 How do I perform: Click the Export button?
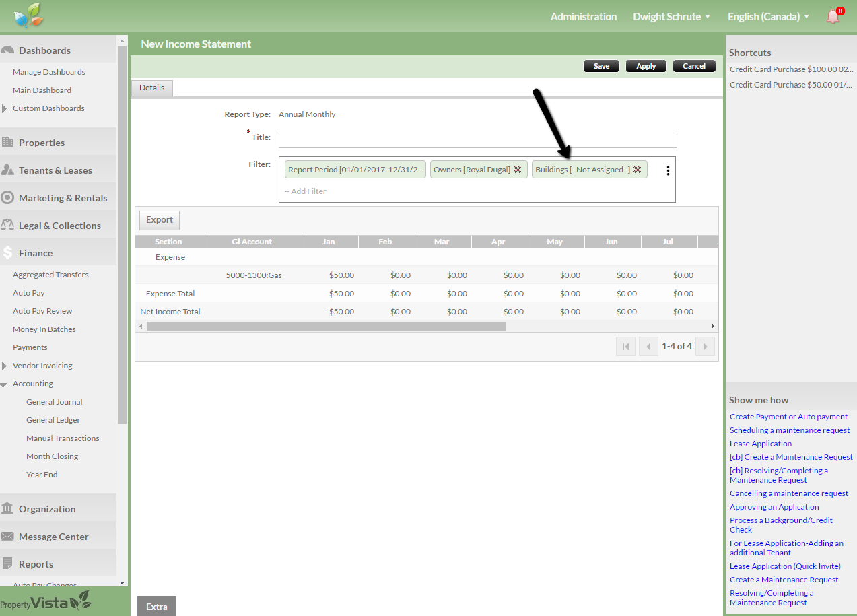[x=160, y=220]
